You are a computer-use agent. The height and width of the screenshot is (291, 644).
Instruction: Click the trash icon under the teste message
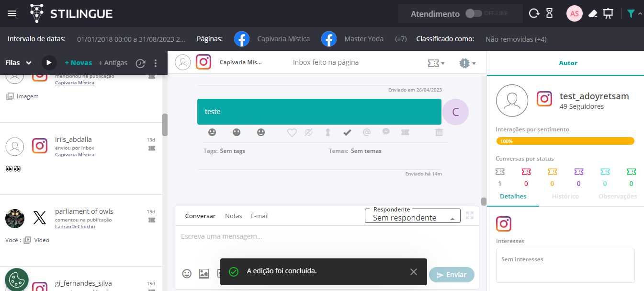[439, 132]
